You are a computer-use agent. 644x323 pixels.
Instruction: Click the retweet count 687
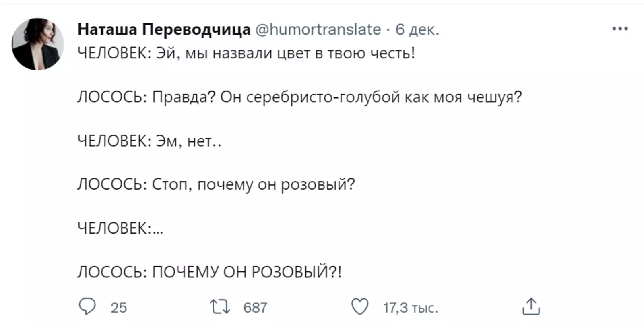point(255,308)
